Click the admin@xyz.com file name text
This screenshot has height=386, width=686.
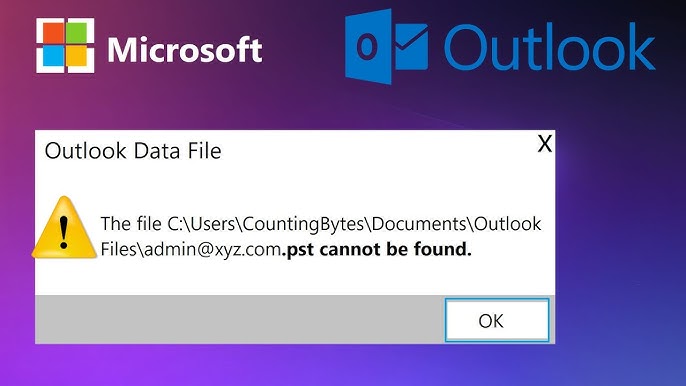coord(213,249)
